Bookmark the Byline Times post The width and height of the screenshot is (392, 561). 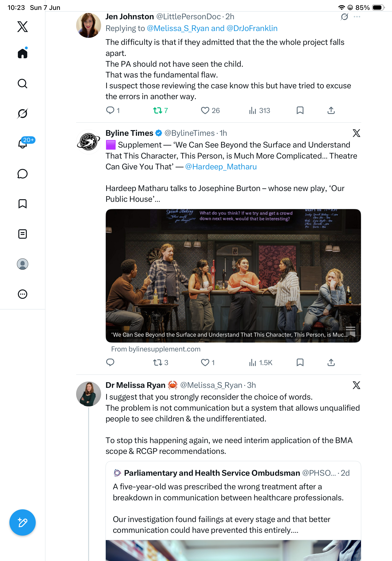[300, 362]
